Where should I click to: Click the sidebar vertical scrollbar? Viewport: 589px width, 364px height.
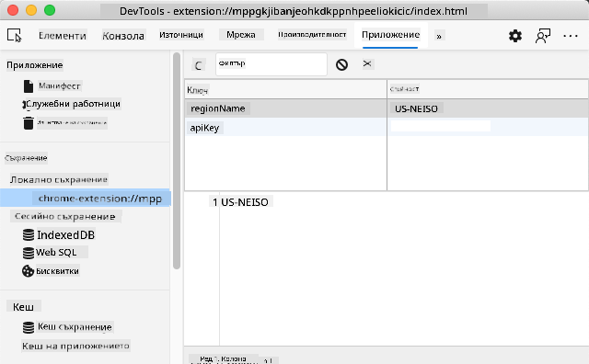(177, 161)
